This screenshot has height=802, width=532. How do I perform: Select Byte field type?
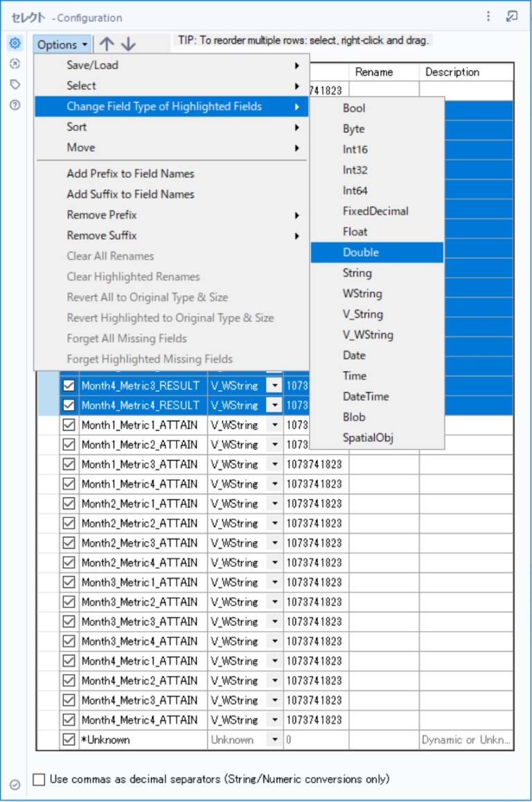pos(377,129)
